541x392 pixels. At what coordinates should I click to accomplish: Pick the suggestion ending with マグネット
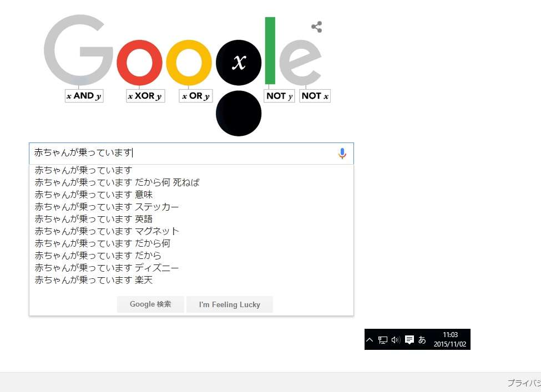pyautogui.click(x=191, y=231)
